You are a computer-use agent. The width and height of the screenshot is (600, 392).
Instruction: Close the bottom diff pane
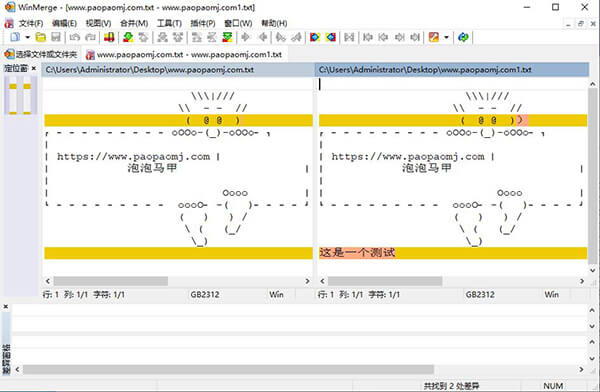click(6, 307)
